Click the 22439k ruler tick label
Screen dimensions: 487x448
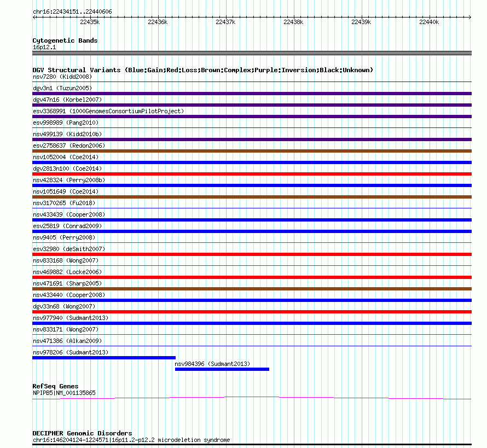(361, 22)
